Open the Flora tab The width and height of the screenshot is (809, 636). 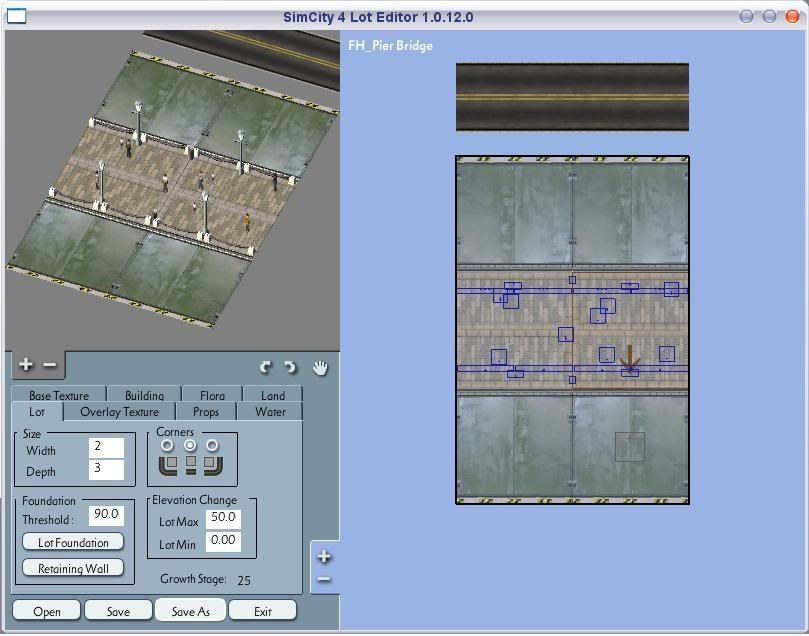tap(212, 395)
